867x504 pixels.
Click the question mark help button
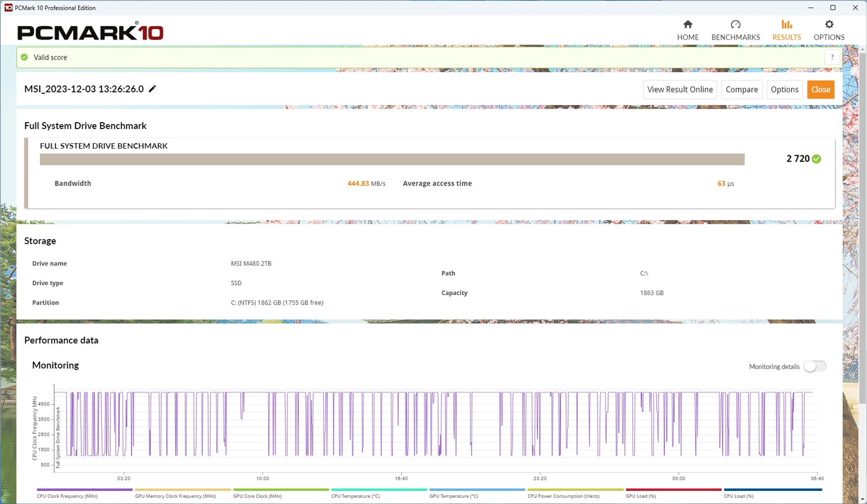(832, 57)
